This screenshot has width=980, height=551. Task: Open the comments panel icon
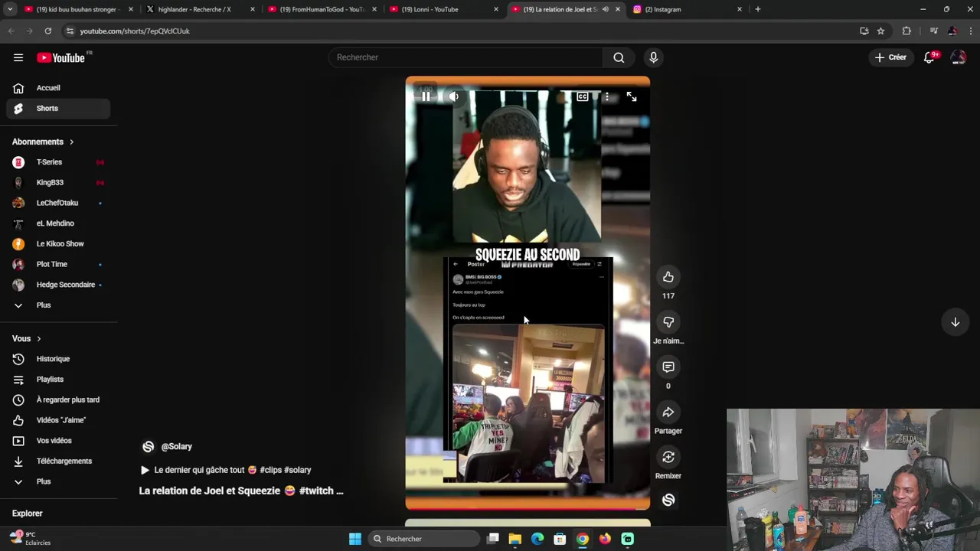pyautogui.click(x=668, y=367)
